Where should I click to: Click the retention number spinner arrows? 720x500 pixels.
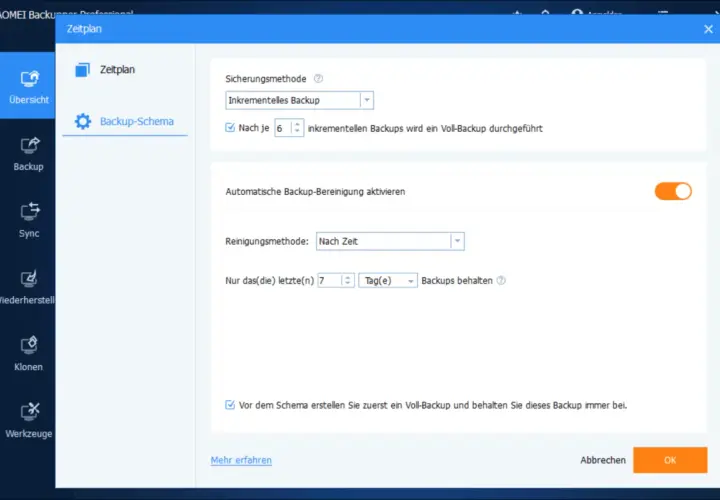pyautogui.click(x=348, y=281)
